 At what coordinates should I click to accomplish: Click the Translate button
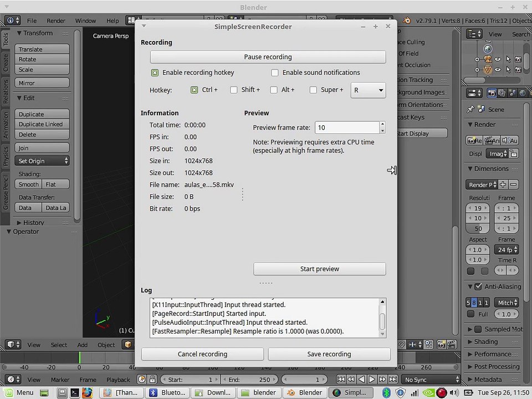(x=42, y=49)
